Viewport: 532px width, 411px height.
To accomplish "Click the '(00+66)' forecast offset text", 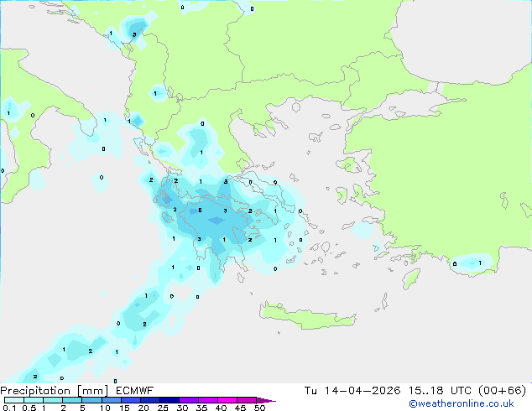I will [502, 391].
